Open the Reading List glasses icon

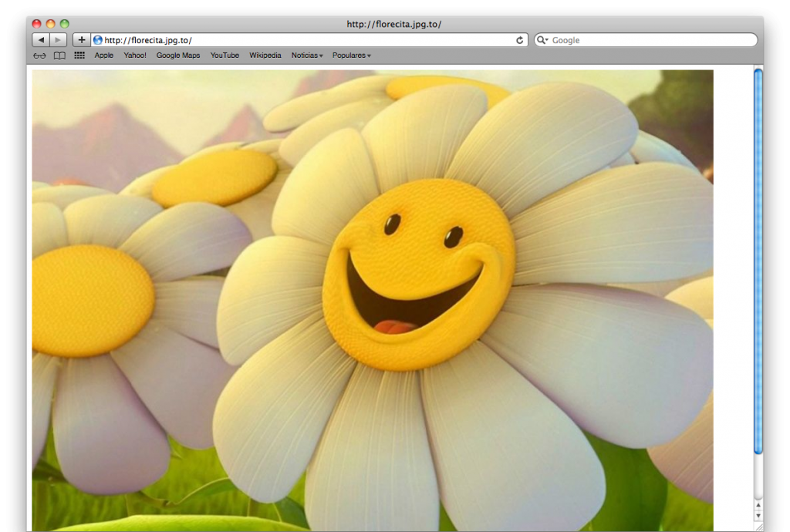[40, 56]
